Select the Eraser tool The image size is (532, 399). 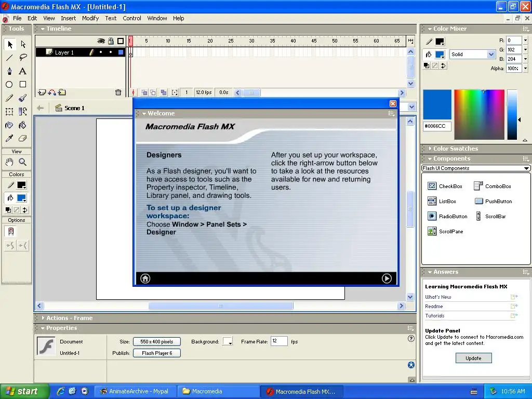click(23, 138)
